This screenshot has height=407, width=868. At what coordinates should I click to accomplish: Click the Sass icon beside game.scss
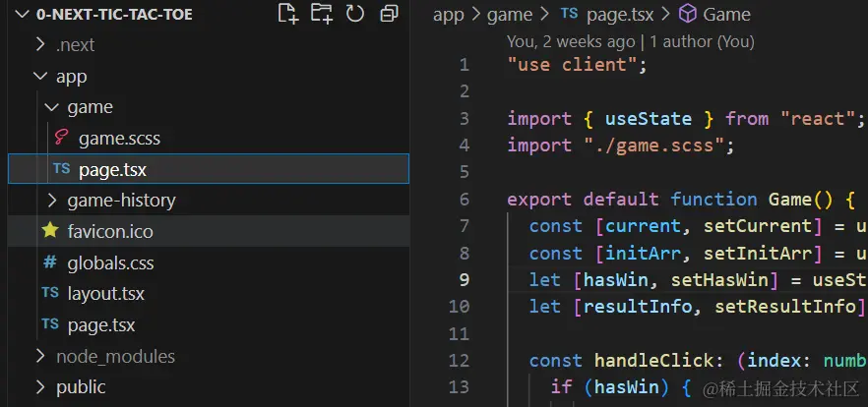61,138
